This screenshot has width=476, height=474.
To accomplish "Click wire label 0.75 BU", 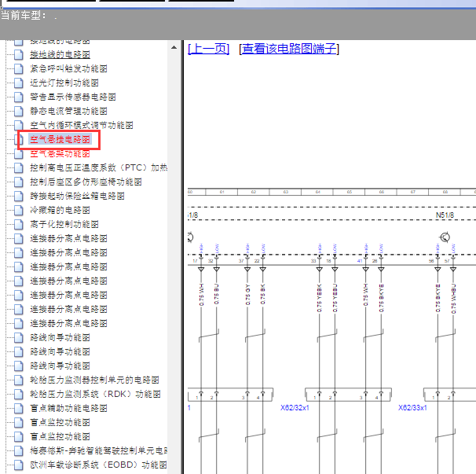I will (x=217, y=294).
